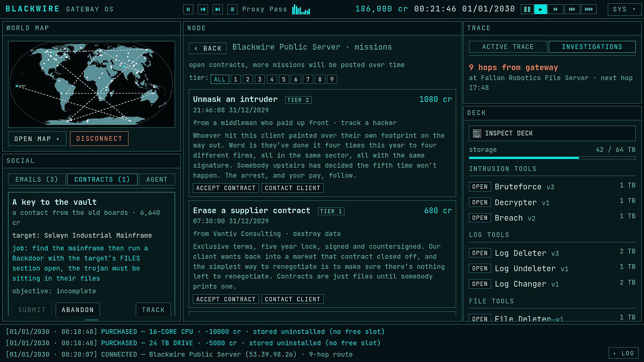Open the Agent tab

point(157,180)
